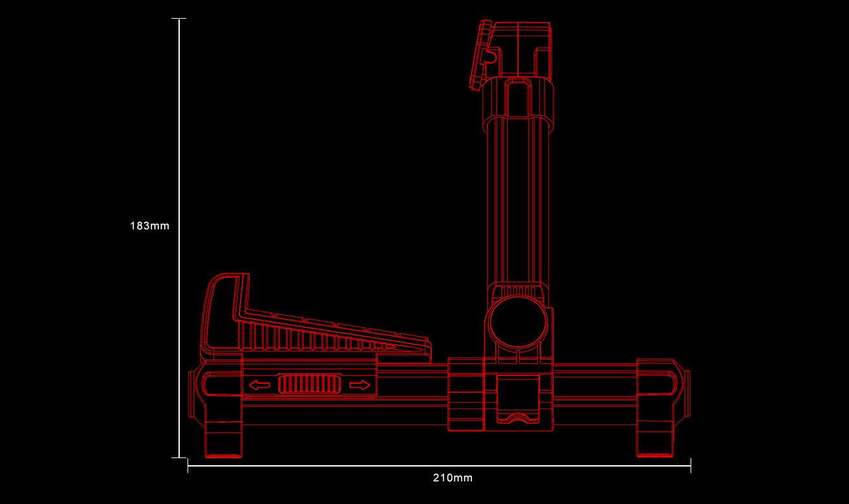Click the 183mm height dimension label
The width and height of the screenshot is (849, 504).
pyautogui.click(x=149, y=226)
